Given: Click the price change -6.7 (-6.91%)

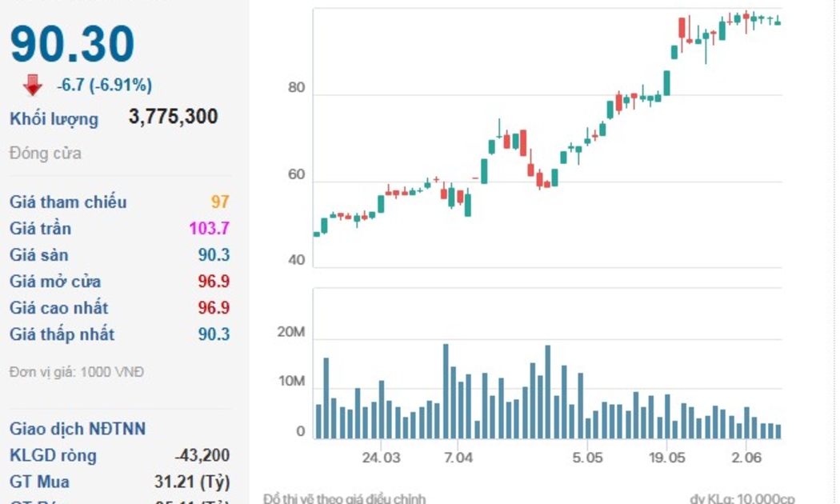Looking at the screenshot, I should coord(104,85).
